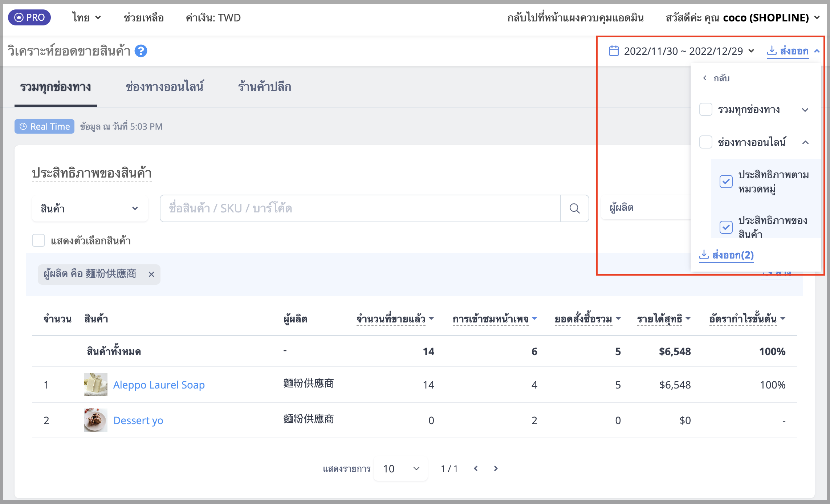830x504 pixels.
Task: Click ค่าเงิน: TWD currency item
Action: [x=213, y=17]
